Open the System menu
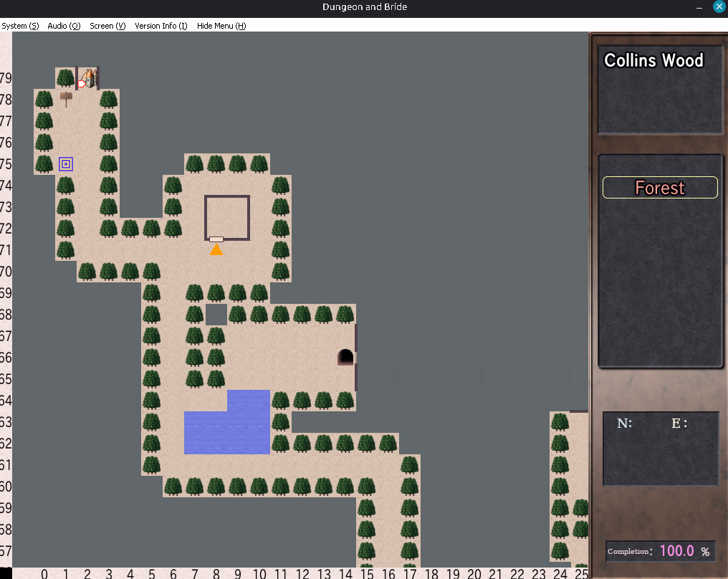 [x=20, y=26]
